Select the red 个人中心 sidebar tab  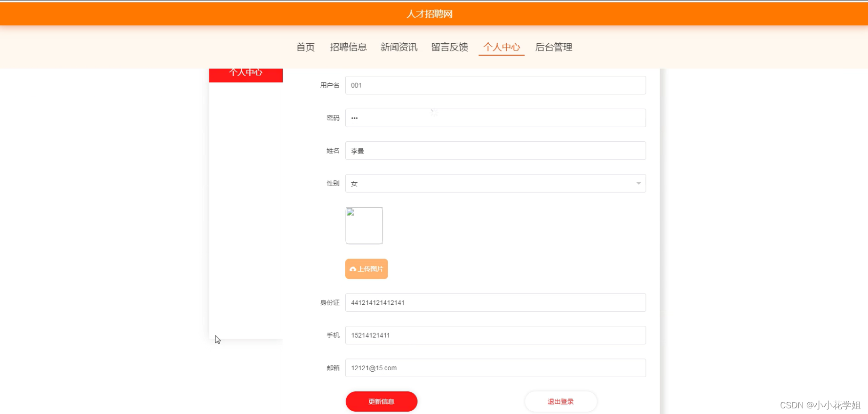(x=246, y=74)
